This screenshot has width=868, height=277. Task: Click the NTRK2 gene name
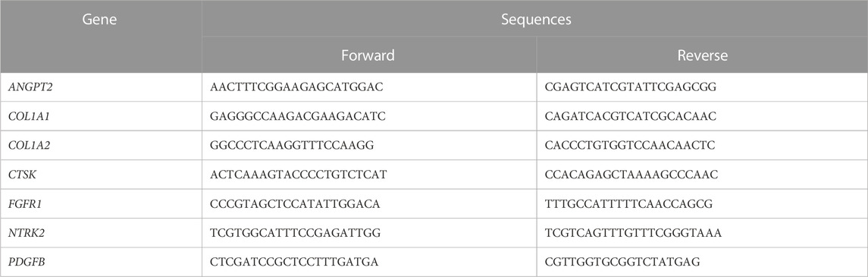point(27,233)
